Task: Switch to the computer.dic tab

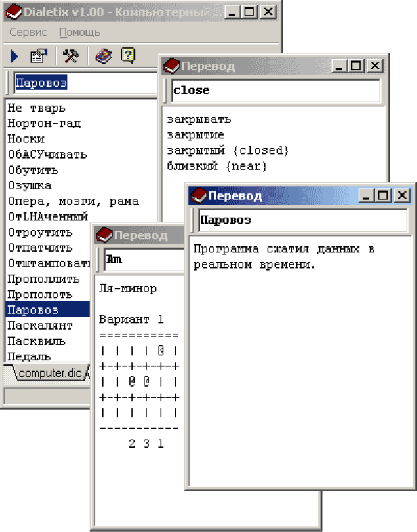Action: (x=50, y=373)
